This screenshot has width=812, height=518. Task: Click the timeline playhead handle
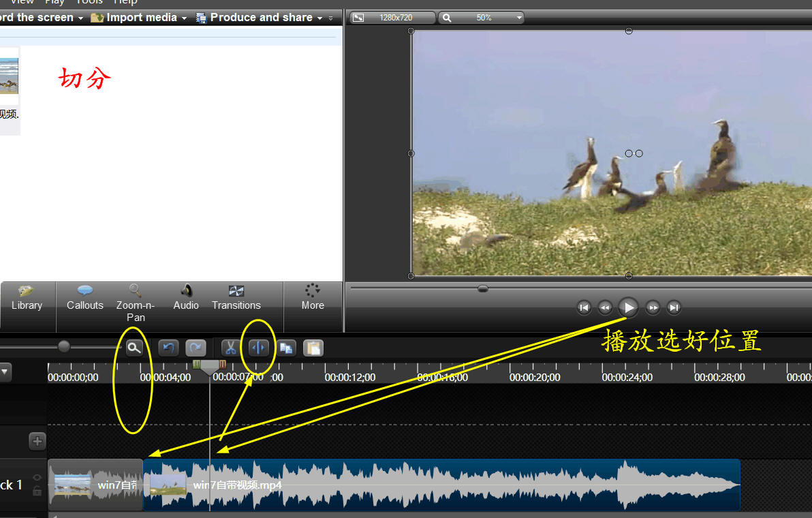click(x=210, y=368)
